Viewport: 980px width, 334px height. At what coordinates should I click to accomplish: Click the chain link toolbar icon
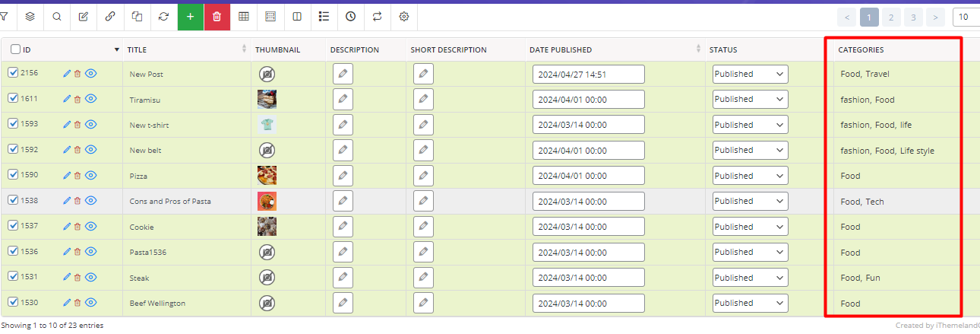tap(111, 16)
